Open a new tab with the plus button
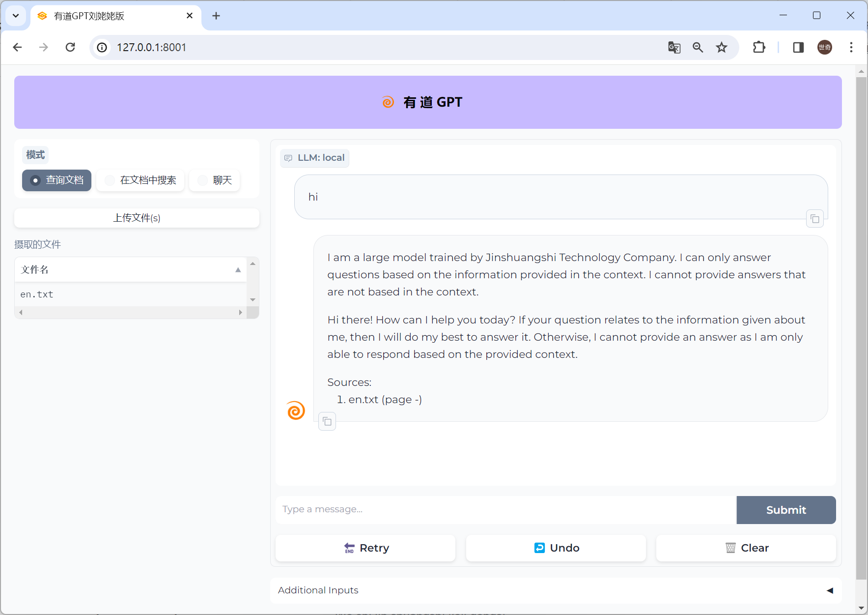Screen dimensions: 868x615 pyautogui.click(x=216, y=16)
